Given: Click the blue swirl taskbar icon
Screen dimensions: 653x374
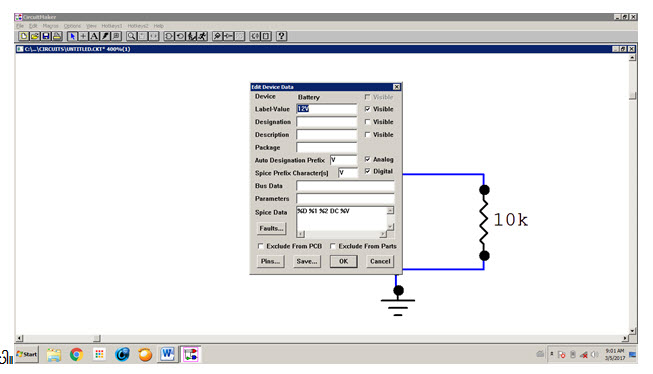Looking at the screenshot, I should 122,355.
